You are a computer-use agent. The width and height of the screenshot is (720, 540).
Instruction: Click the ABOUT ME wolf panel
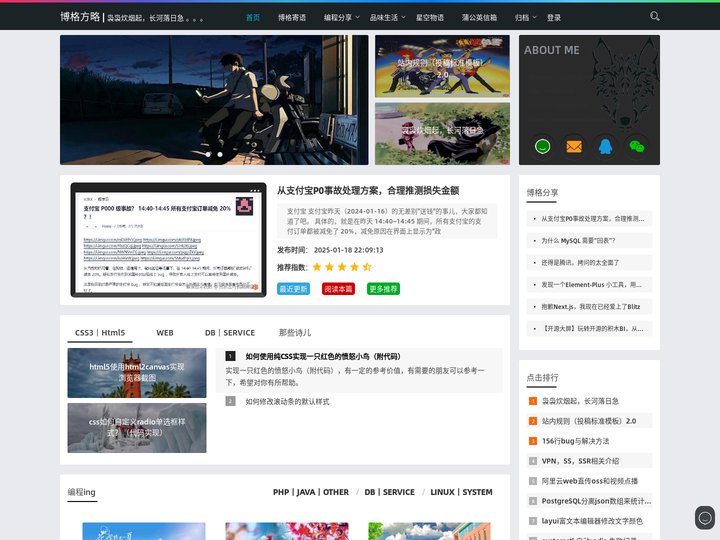click(x=589, y=100)
